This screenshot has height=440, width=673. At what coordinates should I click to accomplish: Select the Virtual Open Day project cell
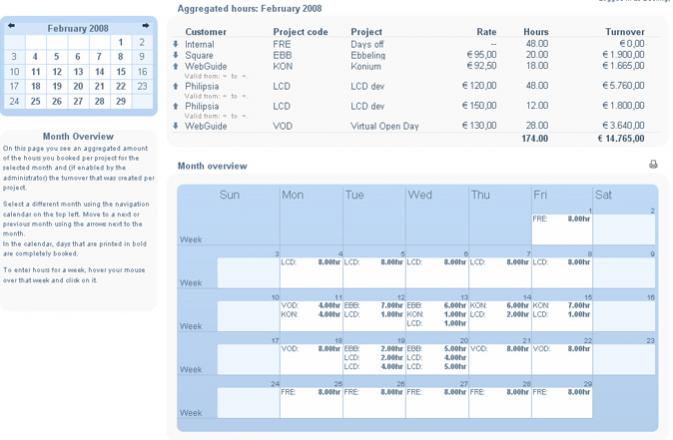pyautogui.click(x=385, y=126)
